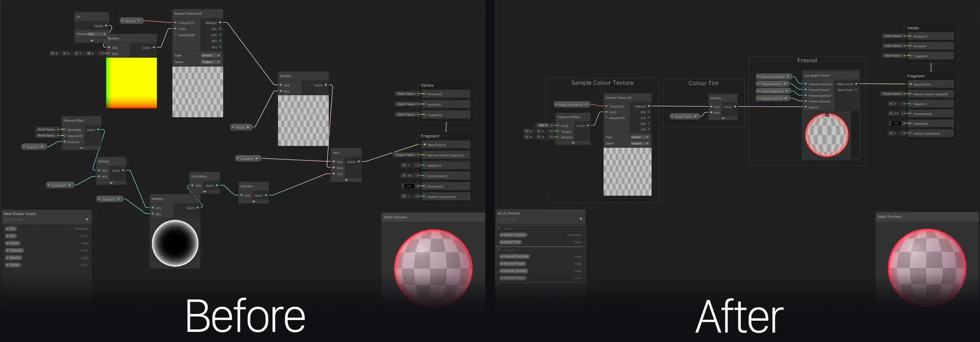
Task: Select Tex(T2) property node
Action: [131, 21]
